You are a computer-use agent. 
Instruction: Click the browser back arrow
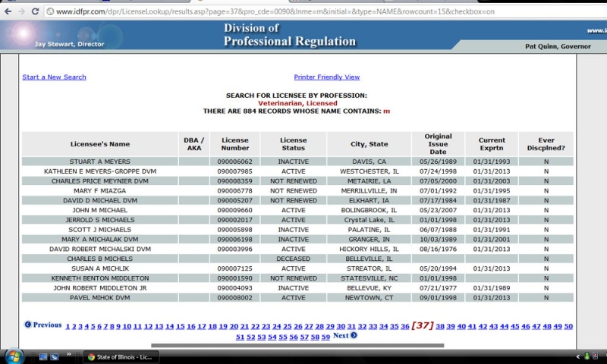(8, 11)
